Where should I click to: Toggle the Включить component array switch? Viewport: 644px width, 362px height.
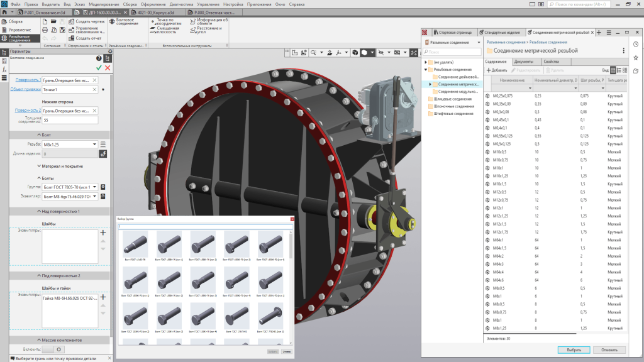point(53,349)
